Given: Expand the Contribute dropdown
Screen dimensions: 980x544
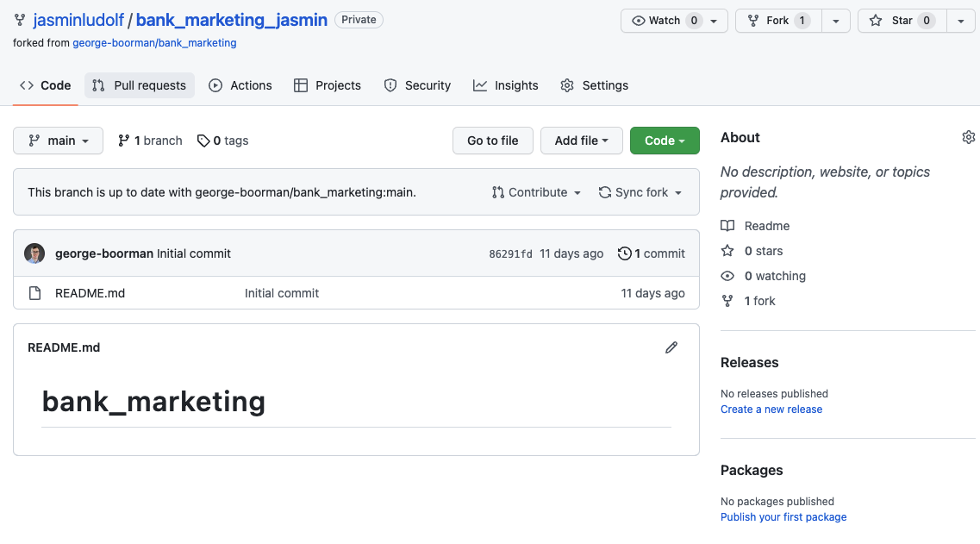Looking at the screenshot, I should click(x=536, y=192).
